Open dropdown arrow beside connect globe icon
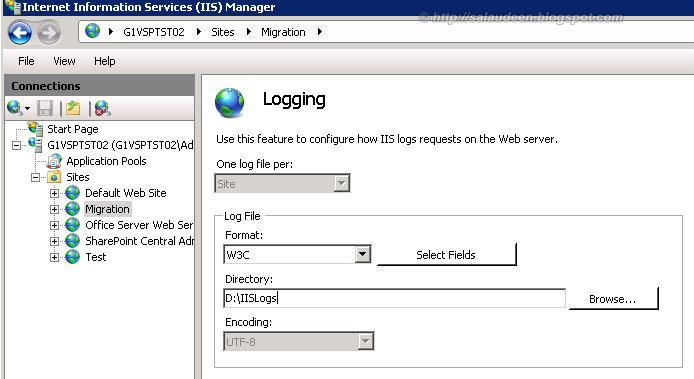The height and width of the screenshot is (379, 694). point(27,108)
